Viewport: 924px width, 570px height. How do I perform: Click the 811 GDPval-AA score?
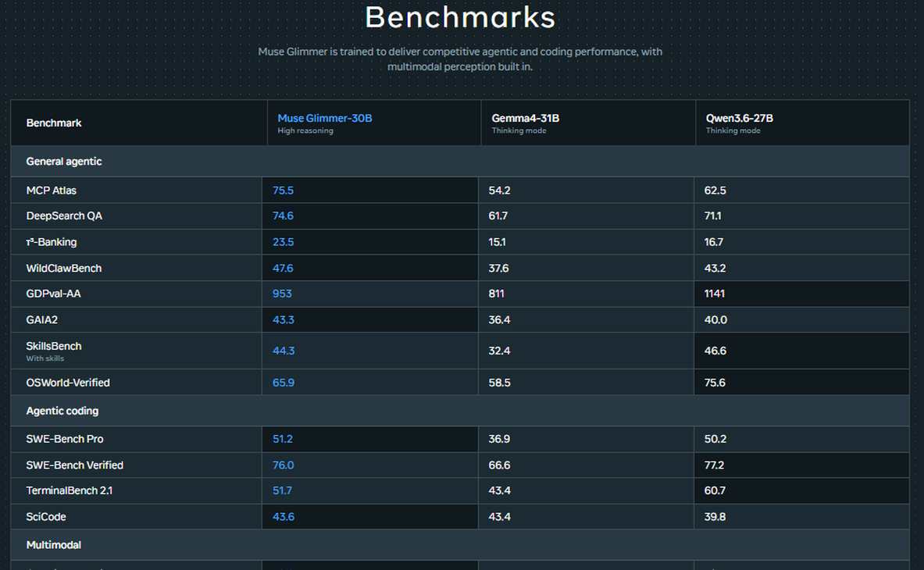(x=496, y=294)
